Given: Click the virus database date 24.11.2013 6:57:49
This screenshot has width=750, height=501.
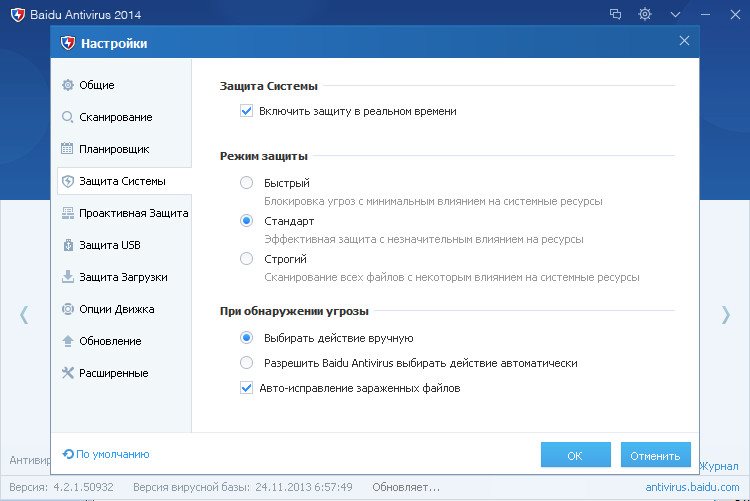Looking at the screenshot, I should 304,487.
